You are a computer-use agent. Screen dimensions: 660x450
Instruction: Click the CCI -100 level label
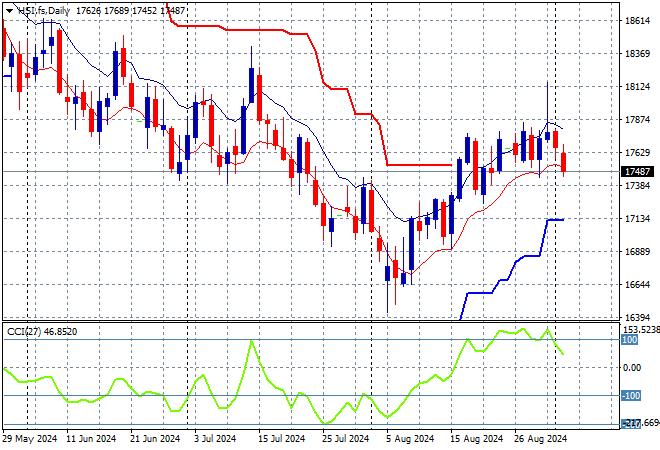[632, 396]
